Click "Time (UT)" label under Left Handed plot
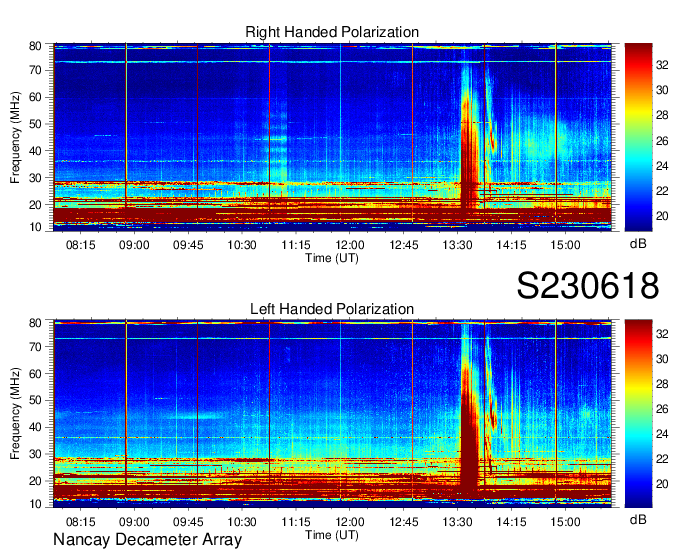This screenshot has height=552, width=680. [332, 535]
